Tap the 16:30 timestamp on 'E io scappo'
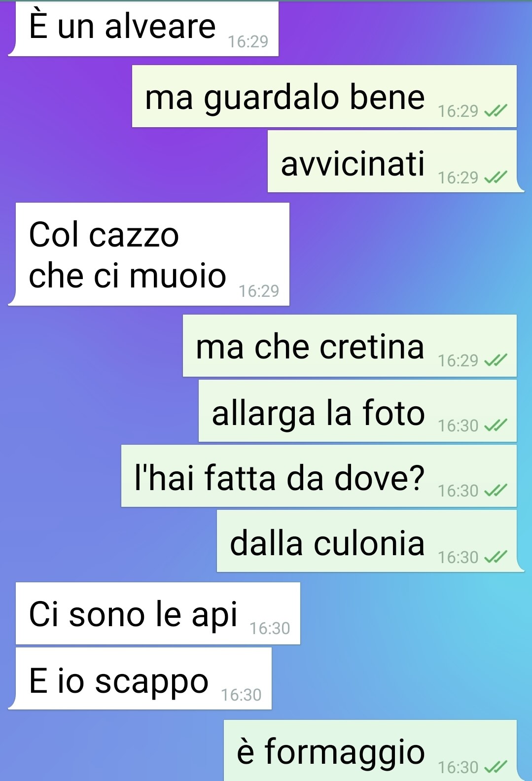This screenshot has height=781, width=532. tap(241, 695)
